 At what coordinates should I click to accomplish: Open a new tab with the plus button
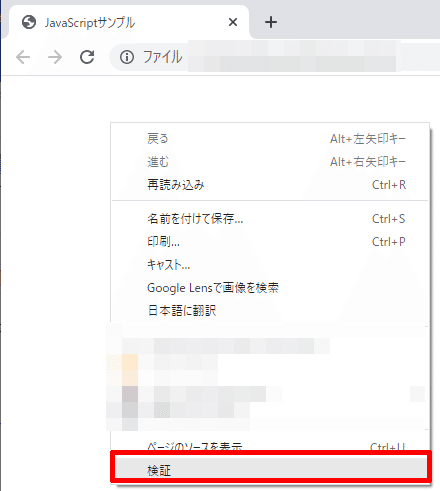[271, 22]
